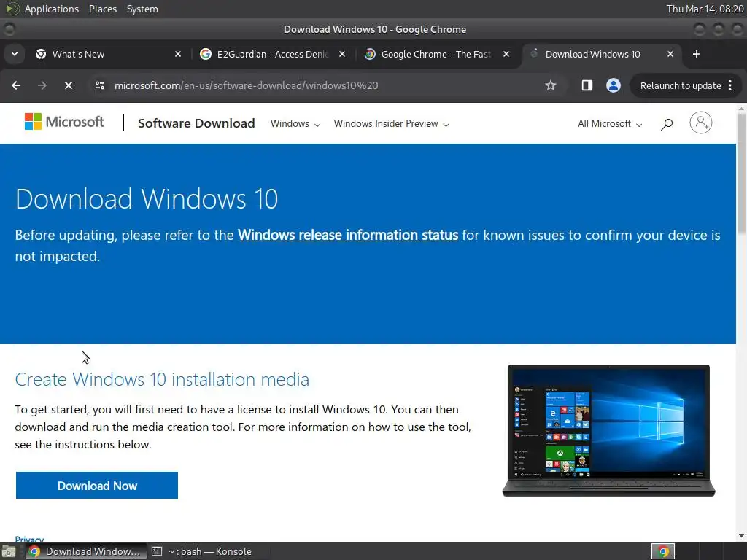
Task: Click the Chrome icon in system tray
Action: (x=663, y=551)
